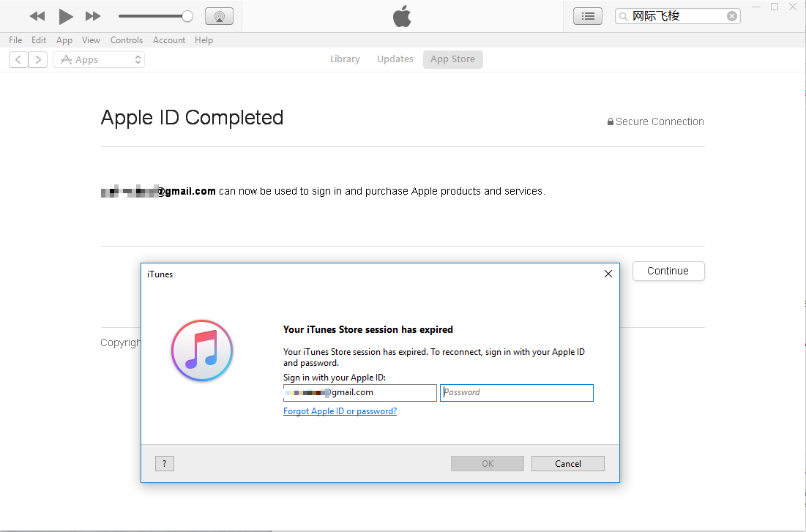Go forward with the right chevron
Screen dimensions: 806x532
[38, 59]
